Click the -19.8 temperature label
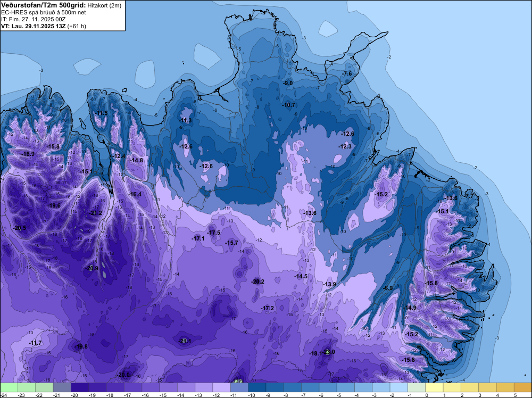This screenshot has width=532, height=398. click(81, 346)
